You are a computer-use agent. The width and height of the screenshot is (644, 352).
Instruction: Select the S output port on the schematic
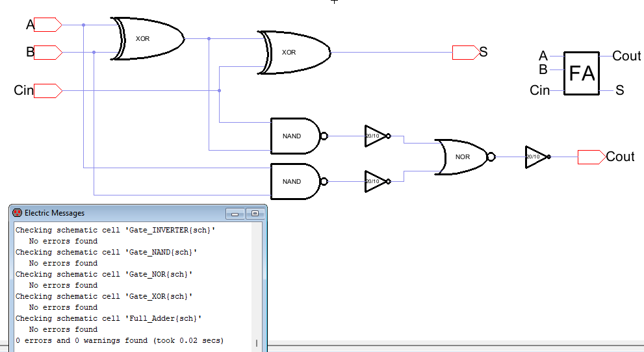[x=465, y=52]
